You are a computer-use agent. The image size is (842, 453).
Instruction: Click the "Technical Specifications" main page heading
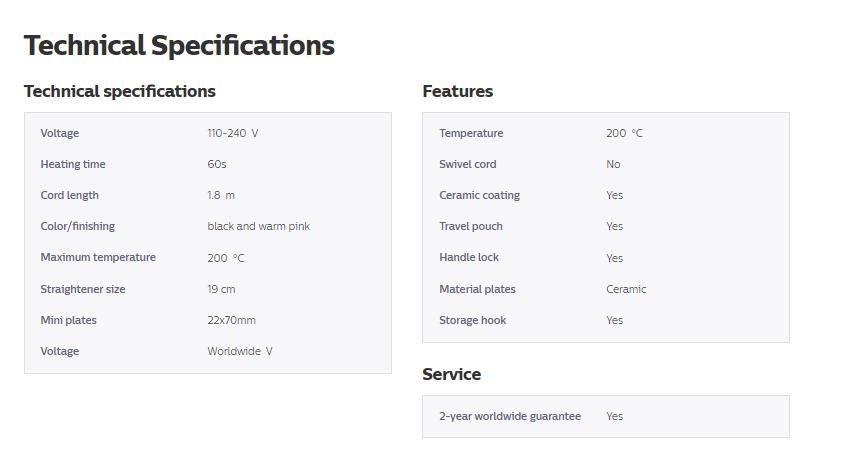click(179, 45)
